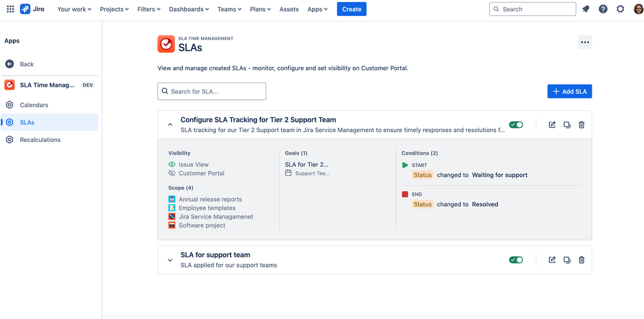Click the top Search box
Screen dimensions: 644x319
pyautogui.click(x=532, y=9)
